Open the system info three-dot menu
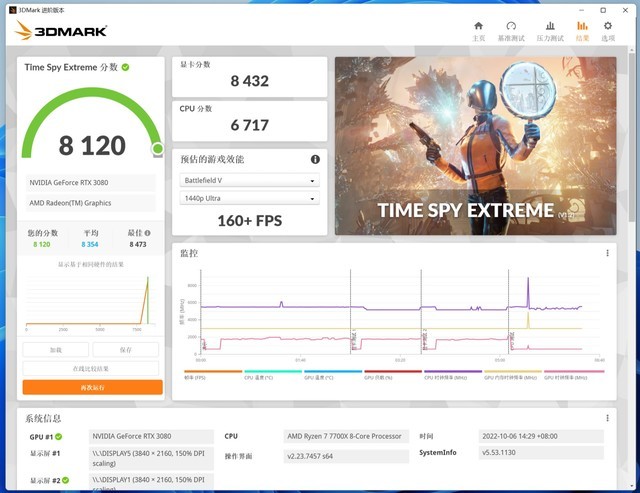Viewport: 640px width, 493px height. [607, 418]
